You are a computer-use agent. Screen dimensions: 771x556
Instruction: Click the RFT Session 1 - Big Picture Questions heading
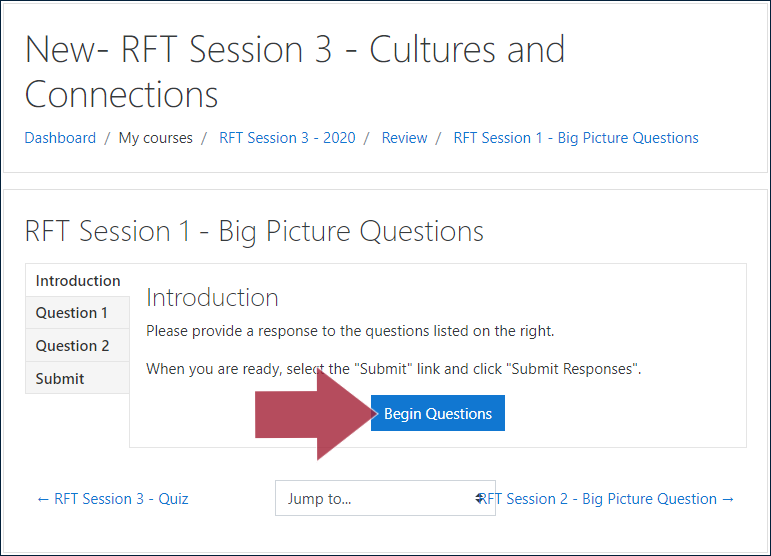point(254,231)
